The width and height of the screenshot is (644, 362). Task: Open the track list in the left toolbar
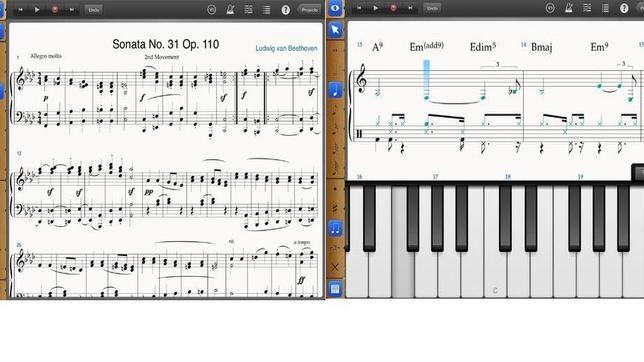(267, 10)
